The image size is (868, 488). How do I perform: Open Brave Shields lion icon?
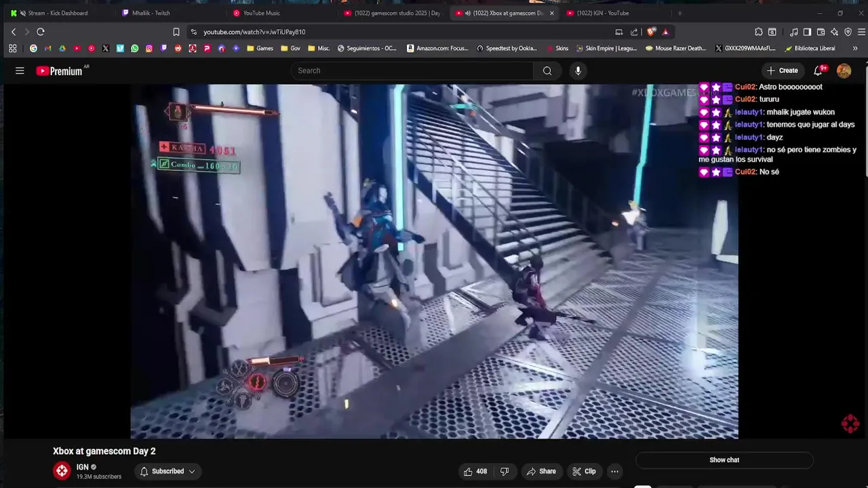point(652,32)
